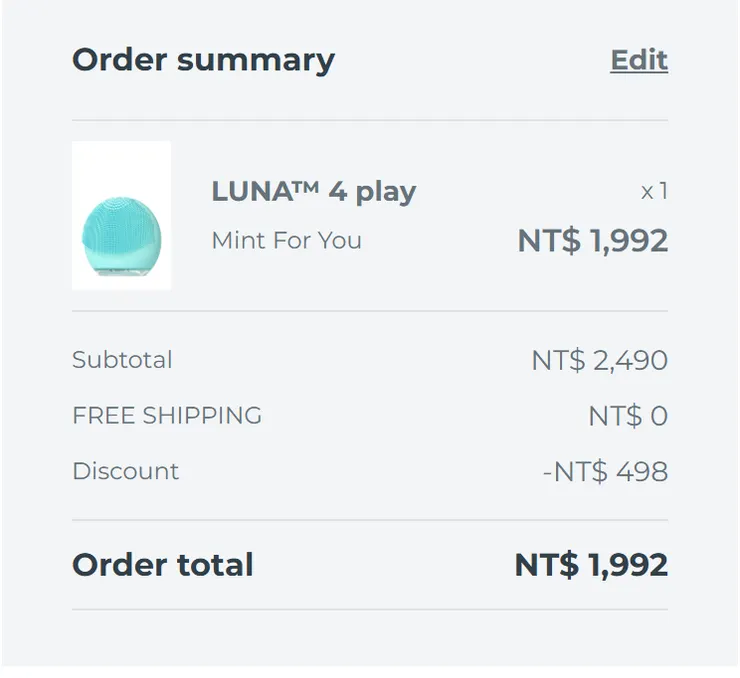Viewport: 740px width, 678px height.
Task: Click the LUNA 4 play product name
Action: [x=313, y=191]
